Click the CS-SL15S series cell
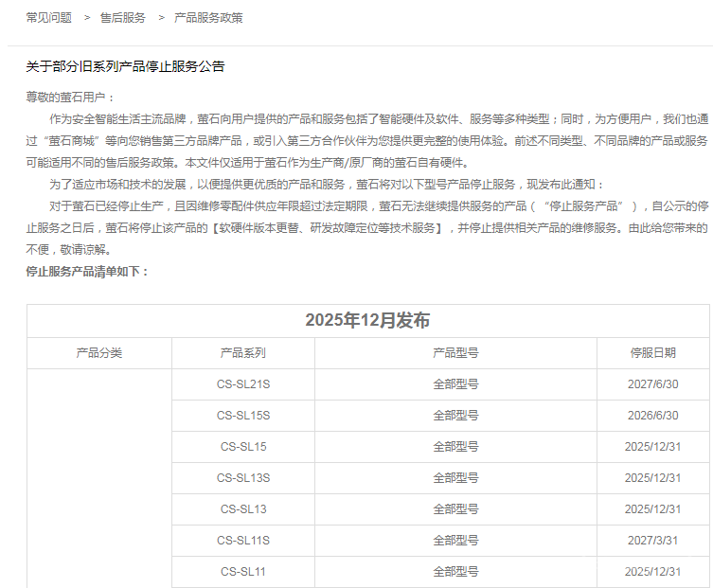 [243, 415]
